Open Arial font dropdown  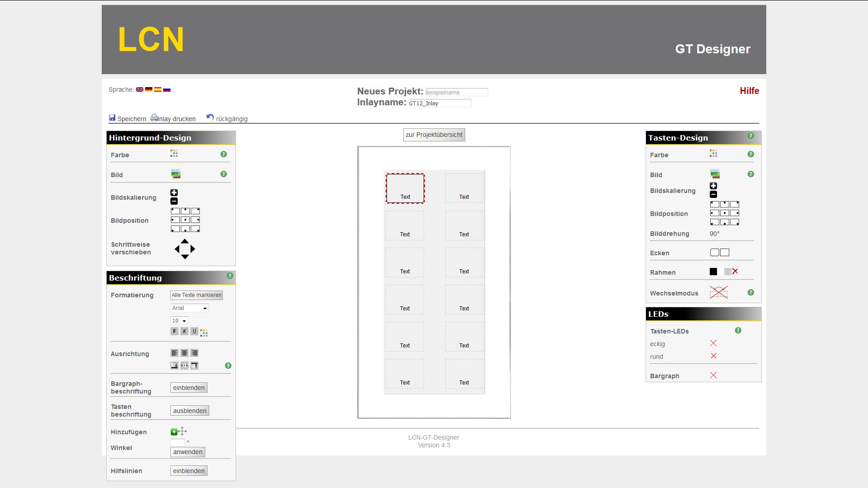point(189,308)
